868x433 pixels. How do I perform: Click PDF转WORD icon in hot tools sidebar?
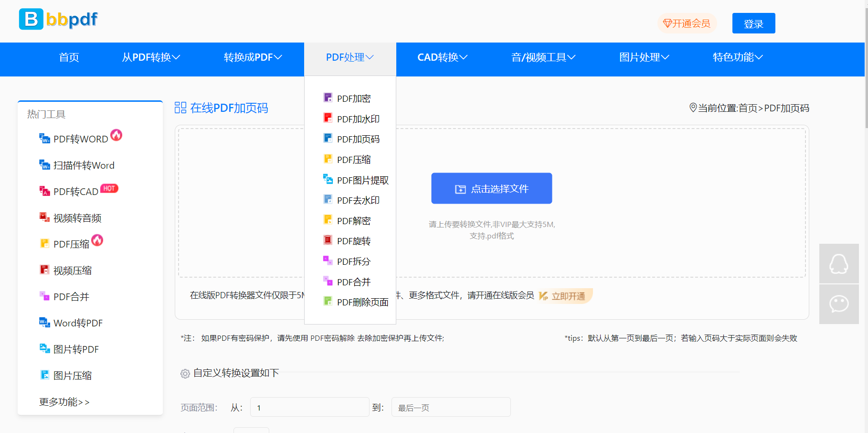point(44,139)
